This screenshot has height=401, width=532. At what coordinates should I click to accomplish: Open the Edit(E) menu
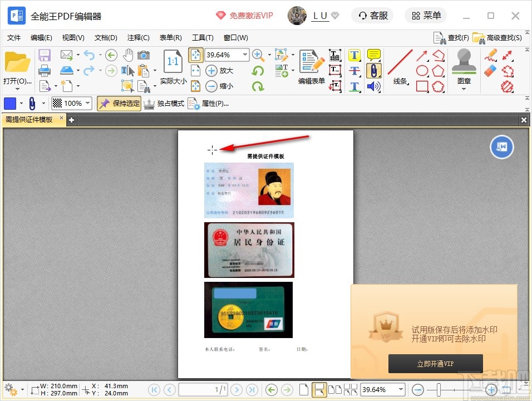pos(41,38)
